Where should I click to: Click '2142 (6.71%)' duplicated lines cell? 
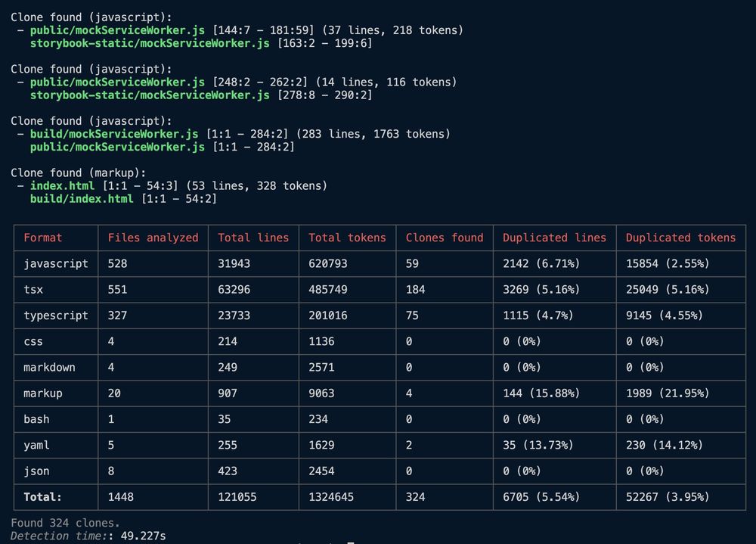pos(541,263)
